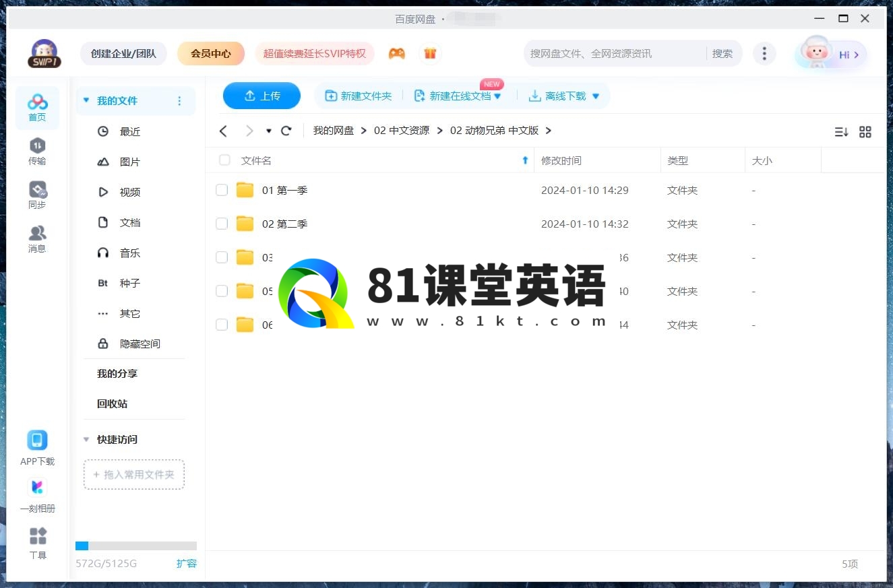Image resolution: width=893 pixels, height=588 pixels.
Task: Click 02 中文资源 in the breadcrumb
Action: pos(402,131)
